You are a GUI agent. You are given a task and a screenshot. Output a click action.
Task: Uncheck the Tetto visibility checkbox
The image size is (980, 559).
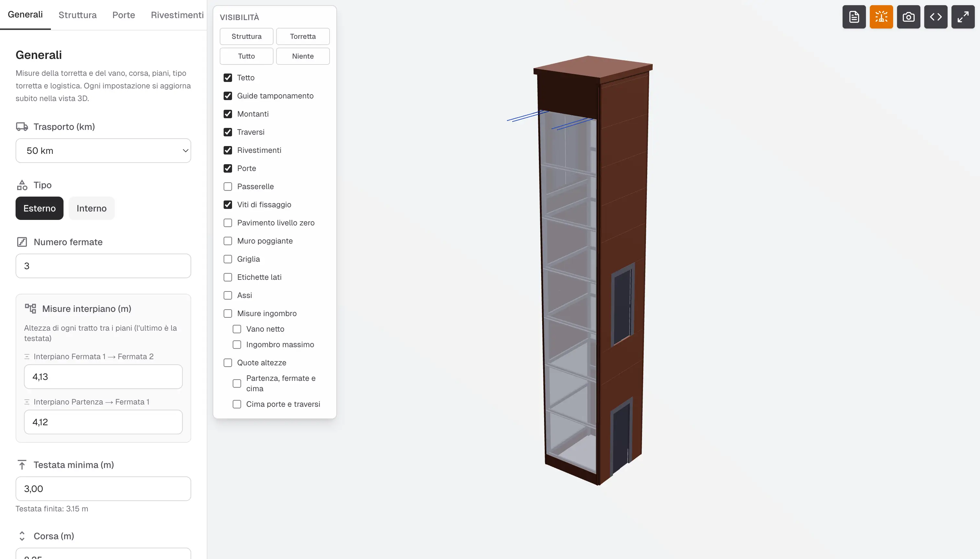pyautogui.click(x=228, y=77)
